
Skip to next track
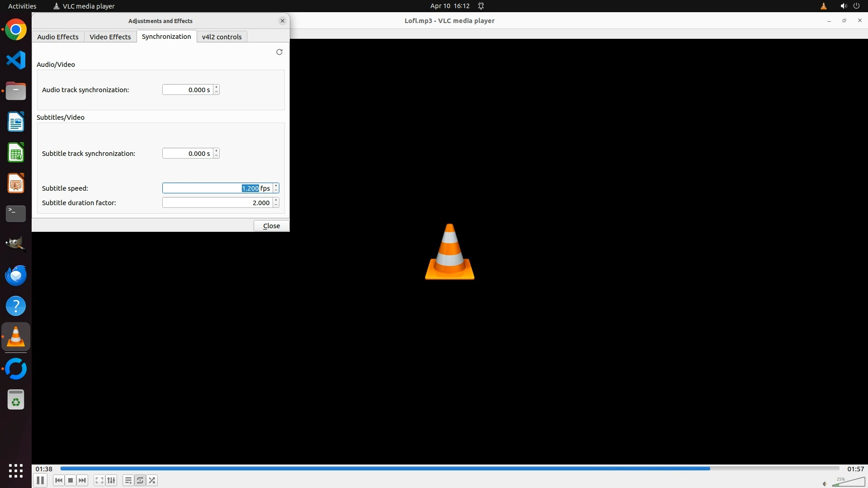(82, 480)
